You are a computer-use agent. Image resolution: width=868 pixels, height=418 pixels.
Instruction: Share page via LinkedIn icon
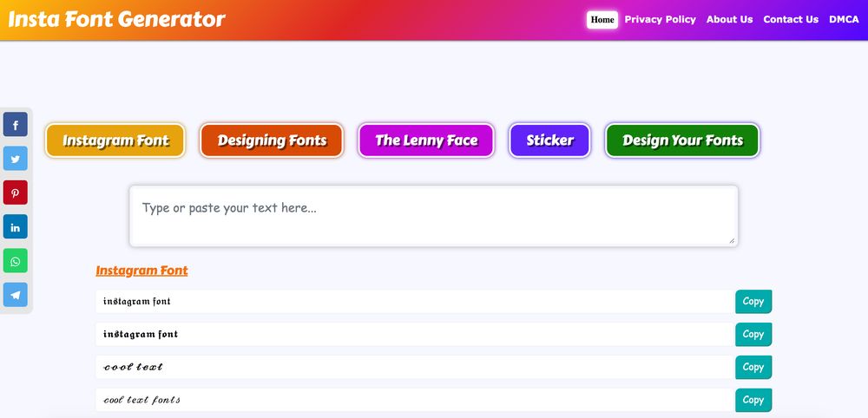coord(16,226)
